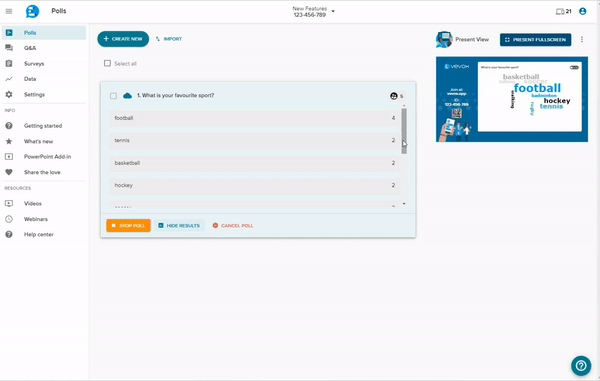Click the Create New button

pyautogui.click(x=123, y=39)
